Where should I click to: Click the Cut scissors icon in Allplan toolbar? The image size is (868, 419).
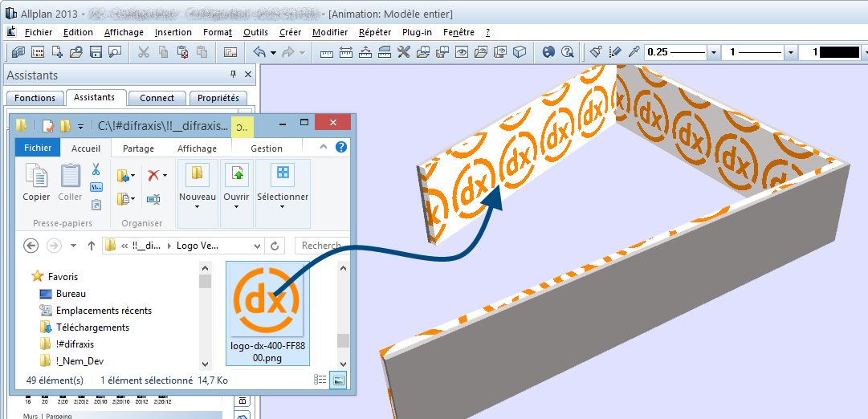[x=144, y=53]
